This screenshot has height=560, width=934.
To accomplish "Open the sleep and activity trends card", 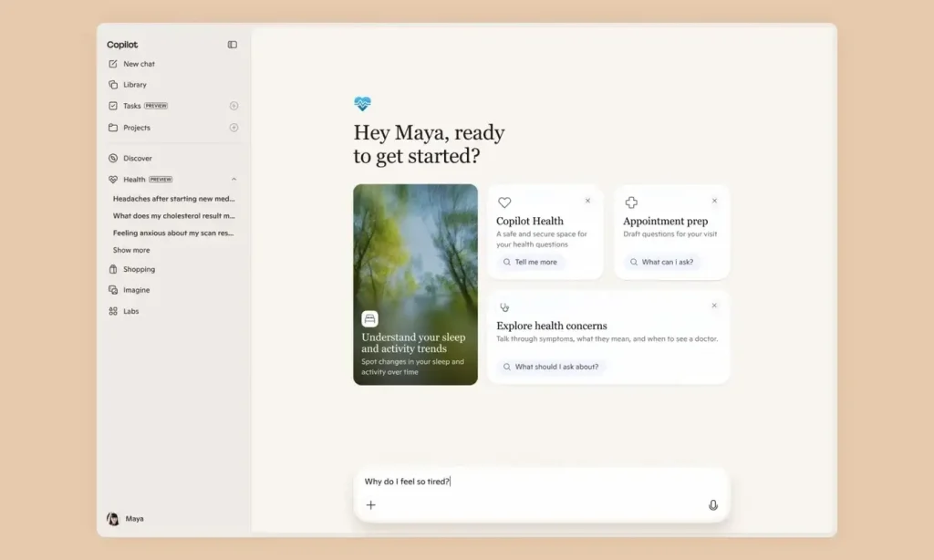I will pyautogui.click(x=415, y=285).
